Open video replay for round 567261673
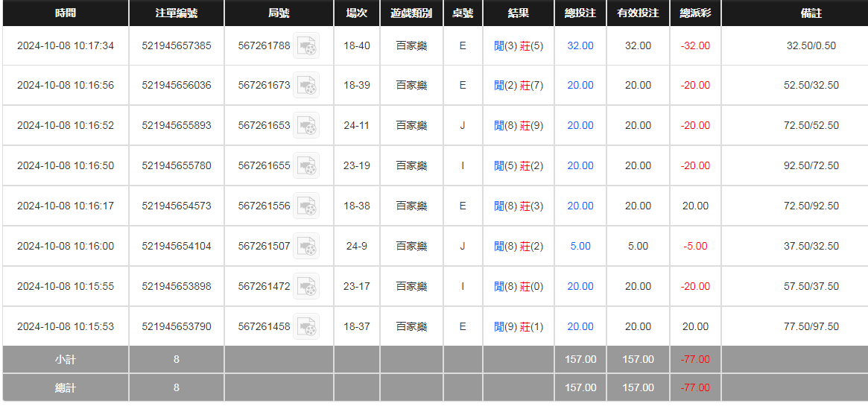Image resolution: width=868 pixels, height=412 pixels. click(305, 86)
